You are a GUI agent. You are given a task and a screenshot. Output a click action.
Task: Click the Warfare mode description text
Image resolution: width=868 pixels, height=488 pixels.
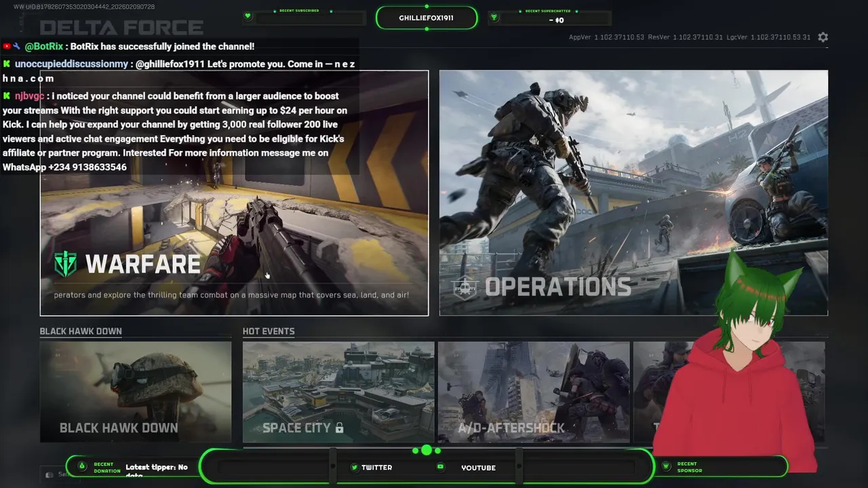coord(231,295)
